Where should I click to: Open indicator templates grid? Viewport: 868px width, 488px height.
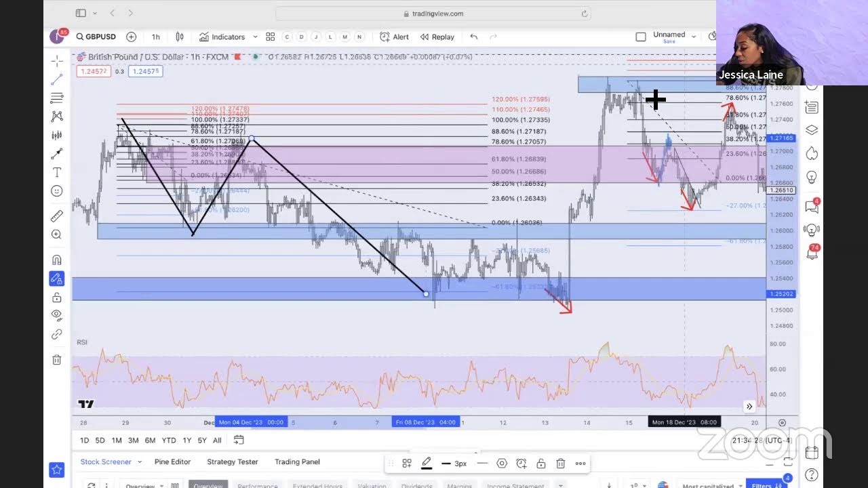(x=270, y=37)
